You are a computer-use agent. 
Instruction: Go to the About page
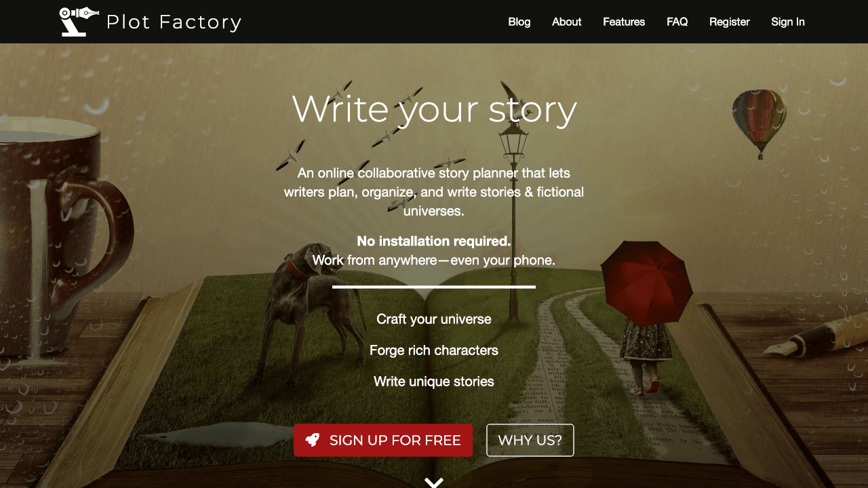(x=567, y=22)
